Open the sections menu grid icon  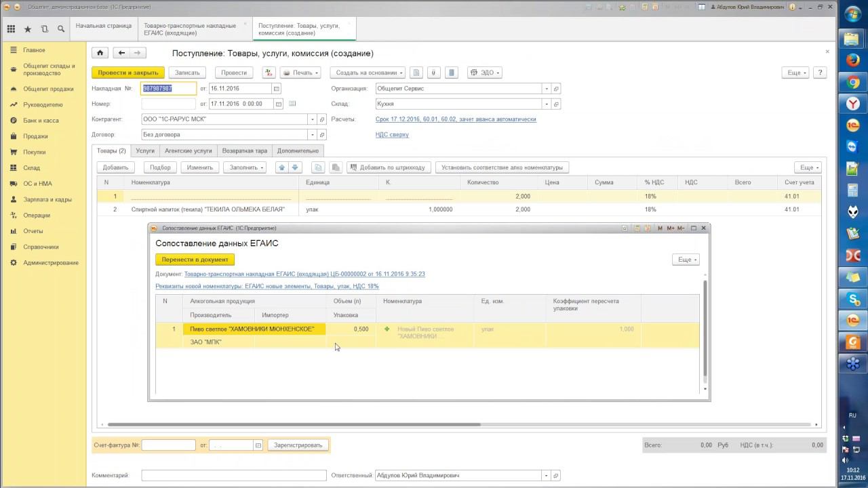[x=11, y=29]
